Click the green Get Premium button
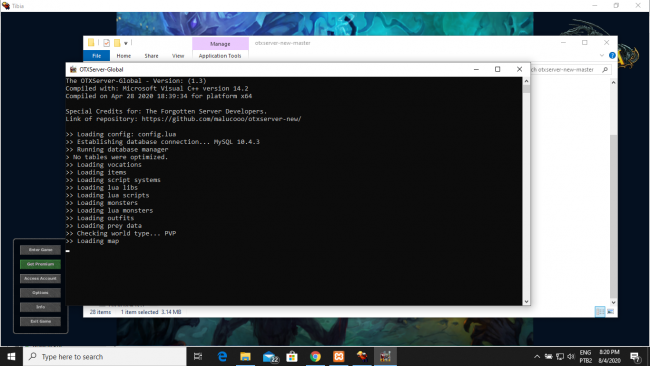The width and height of the screenshot is (650, 366). [x=40, y=264]
